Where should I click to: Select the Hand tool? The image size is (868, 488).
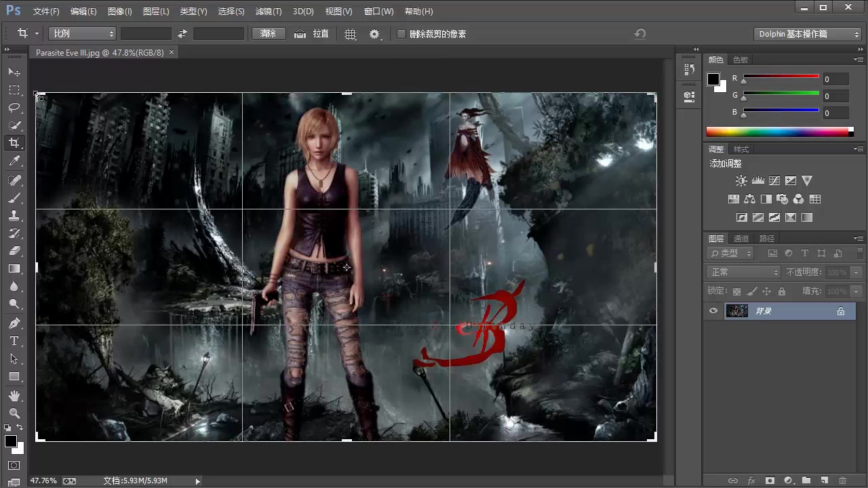[14, 395]
